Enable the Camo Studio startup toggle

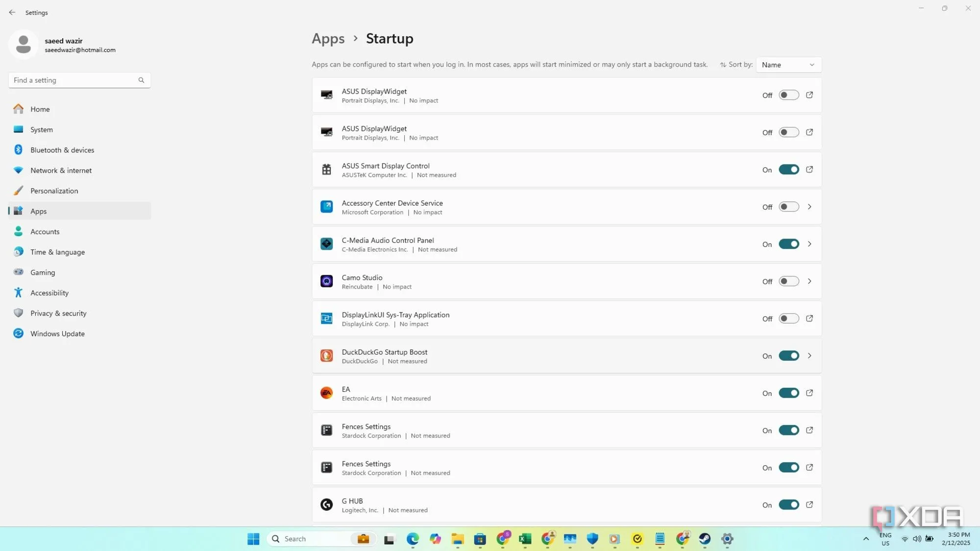788,281
